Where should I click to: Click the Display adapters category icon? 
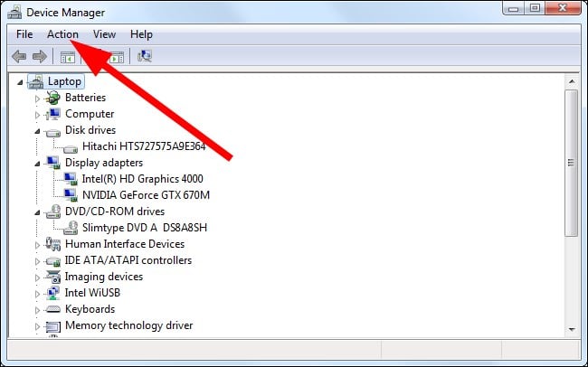(x=52, y=163)
